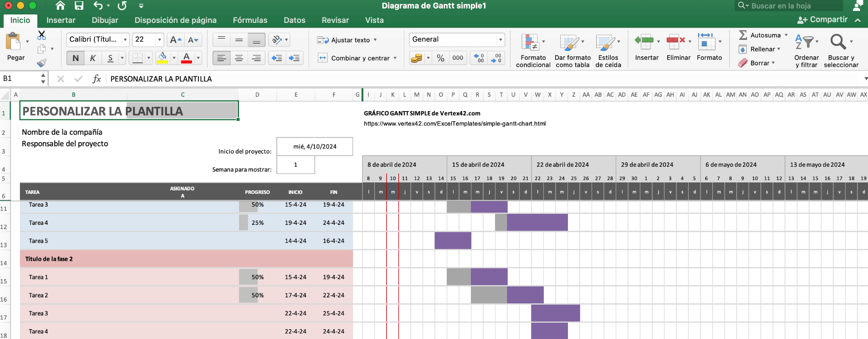The height and width of the screenshot is (339, 868).
Task: Click the Buscar en la hoja field
Action: point(793,6)
